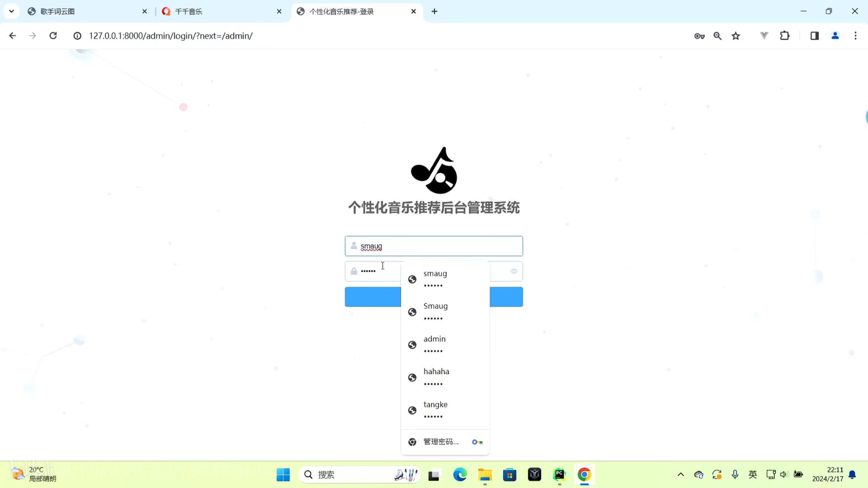Click the site information icon
Screen dimensions: 868x488
[x=77, y=36]
